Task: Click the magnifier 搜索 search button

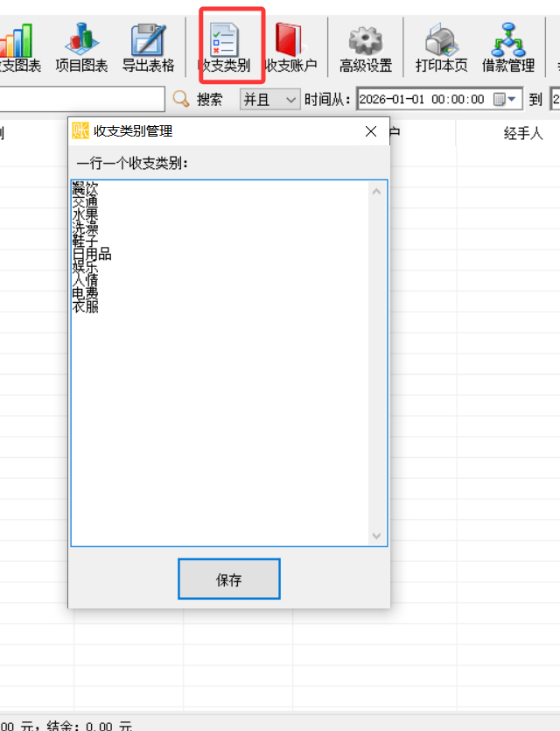Action: (x=199, y=100)
